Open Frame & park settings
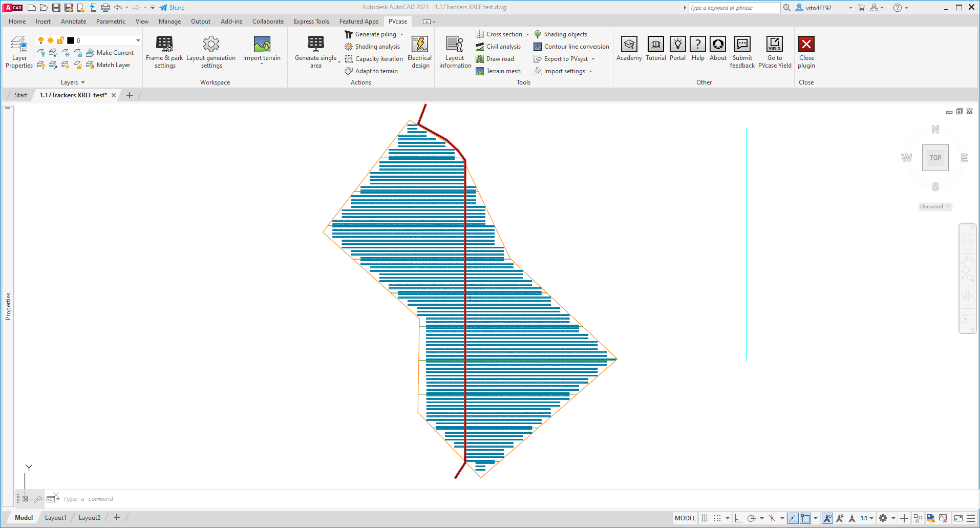The image size is (980, 528). [164, 51]
